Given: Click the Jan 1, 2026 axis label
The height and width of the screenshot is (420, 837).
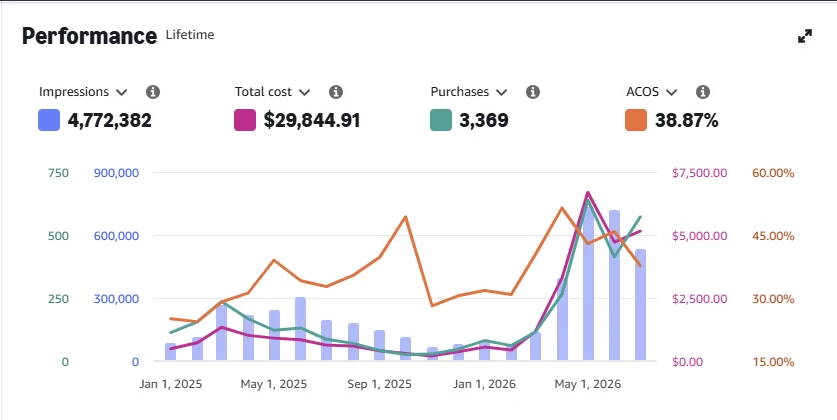Looking at the screenshot, I should 484,384.
